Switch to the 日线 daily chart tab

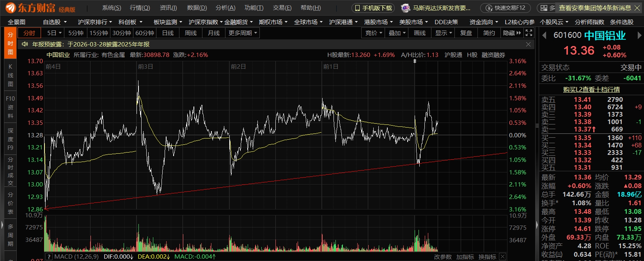(x=168, y=33)
